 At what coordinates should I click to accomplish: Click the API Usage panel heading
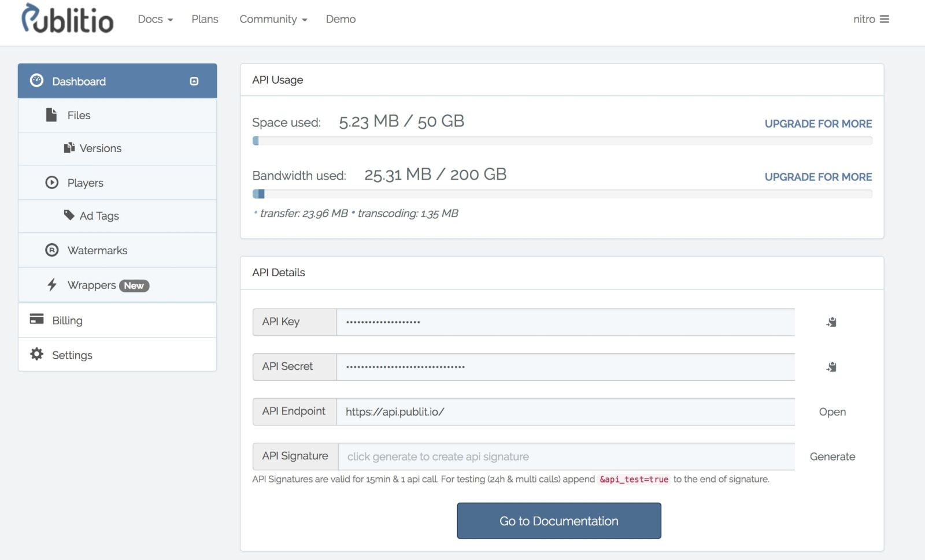point(277,80)
